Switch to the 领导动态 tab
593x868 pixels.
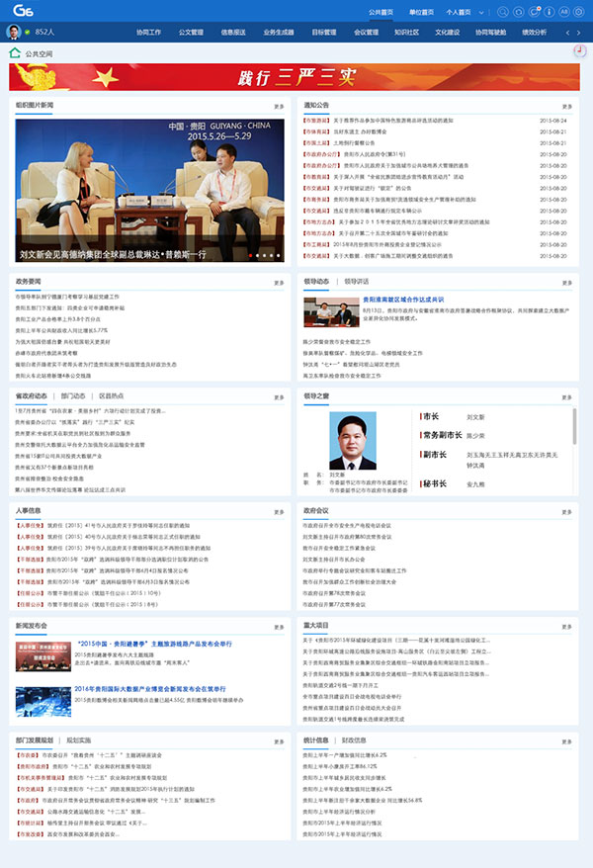[x=316, y=281]
